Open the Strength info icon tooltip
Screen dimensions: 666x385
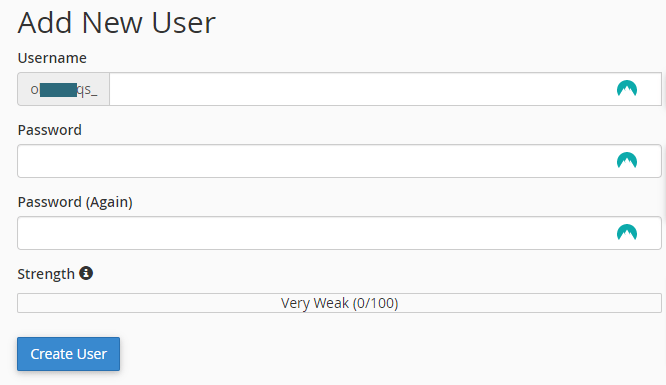tap(86, 273)
